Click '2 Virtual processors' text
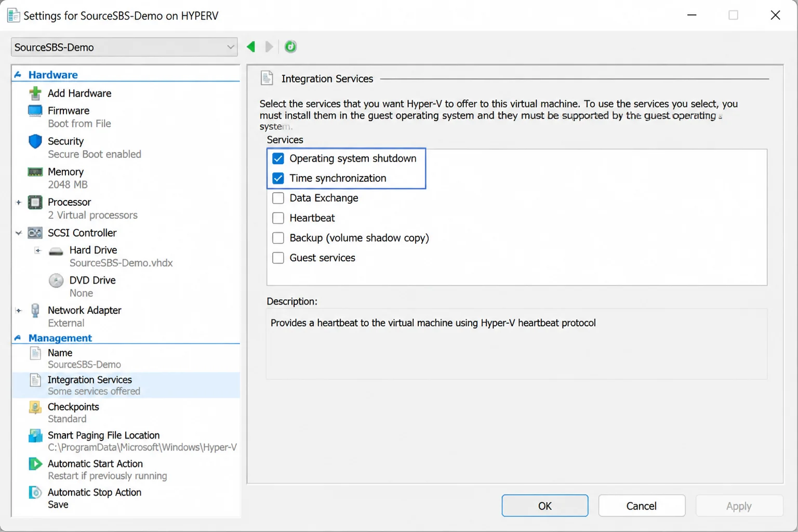Screen dimensions: 798x532 pyautogui.click(x=93, y=215)
